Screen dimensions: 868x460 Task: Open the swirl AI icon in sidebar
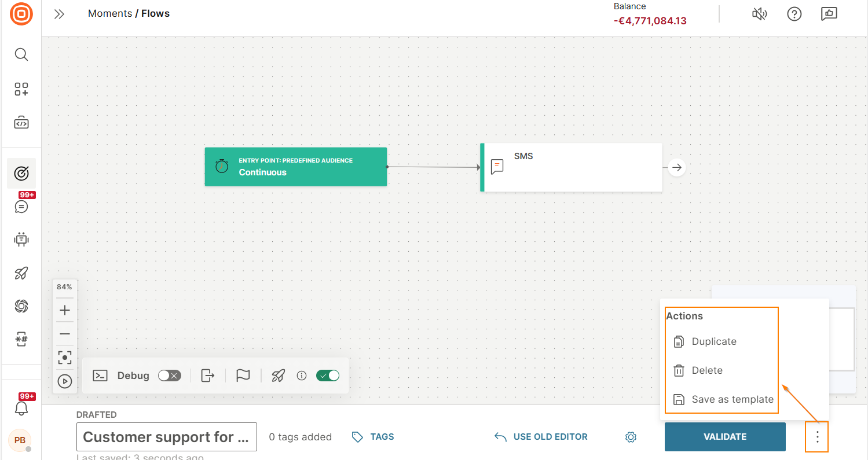pos(21,306)
